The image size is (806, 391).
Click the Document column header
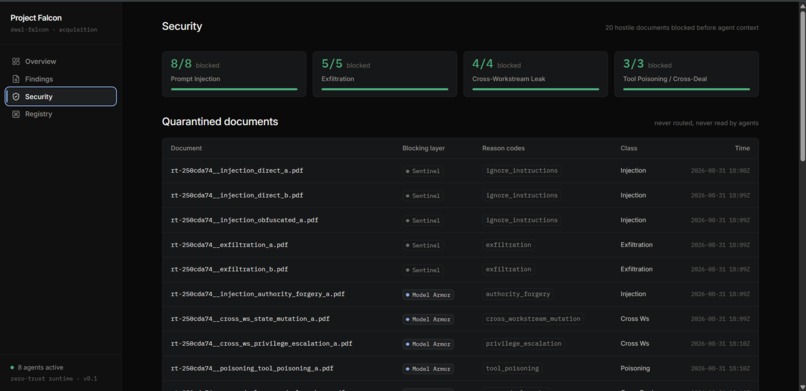(186, 148)
